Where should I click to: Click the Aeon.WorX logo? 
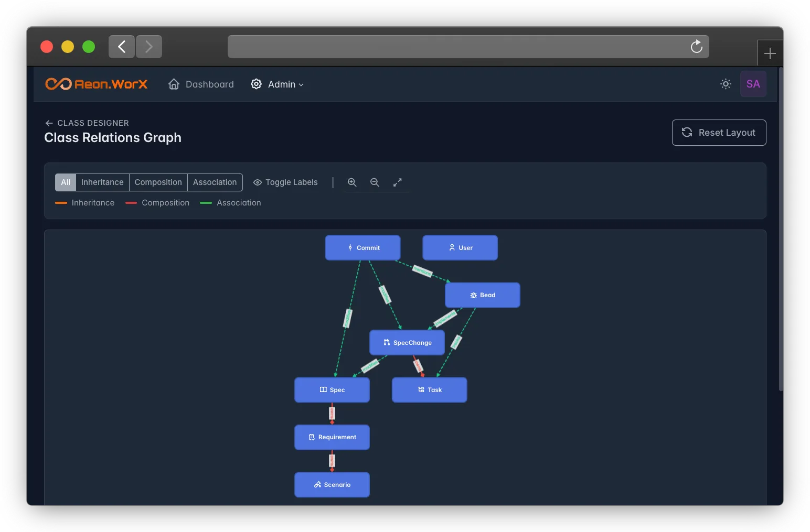tap(96, 84)
